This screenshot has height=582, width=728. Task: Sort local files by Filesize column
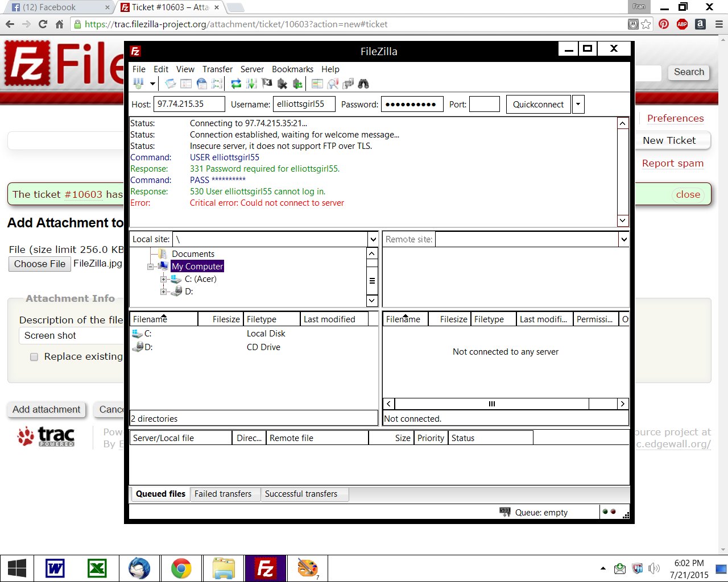tap(221, 319)
